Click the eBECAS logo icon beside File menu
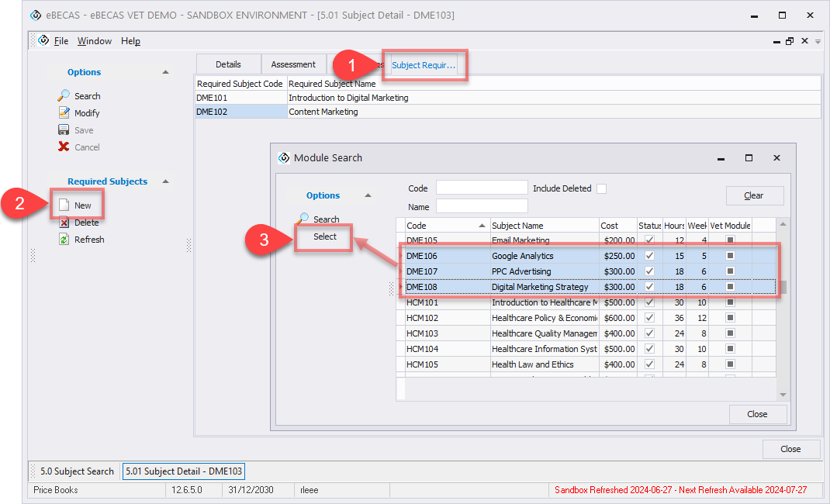Viewport: 830px width, 504px height. [x=43, y=41]
